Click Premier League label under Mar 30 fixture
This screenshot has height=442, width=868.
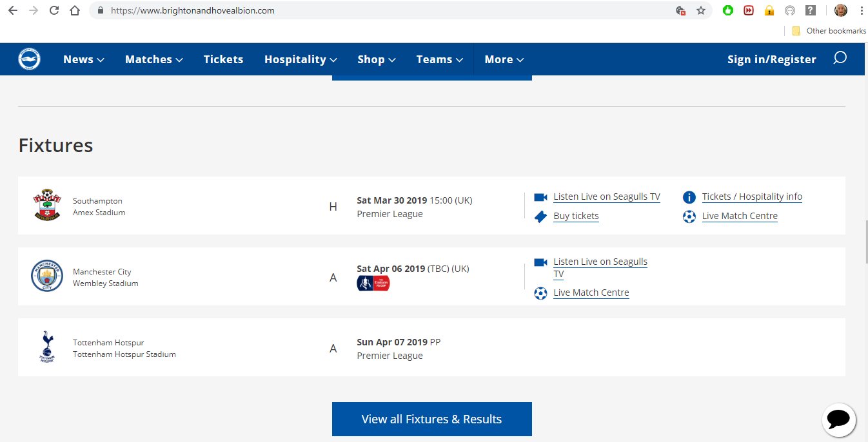pyautogui.click(x=390, y=214)
